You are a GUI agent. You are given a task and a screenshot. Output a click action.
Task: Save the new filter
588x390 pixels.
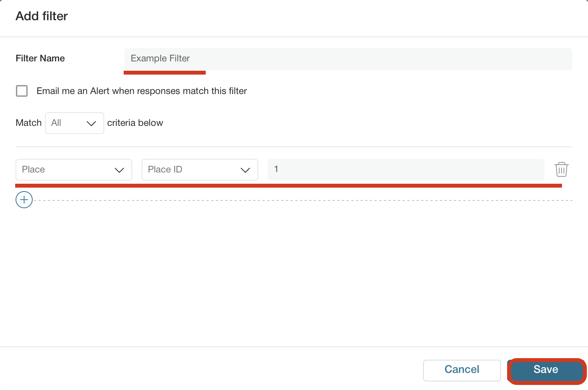[x=546, y=369]
